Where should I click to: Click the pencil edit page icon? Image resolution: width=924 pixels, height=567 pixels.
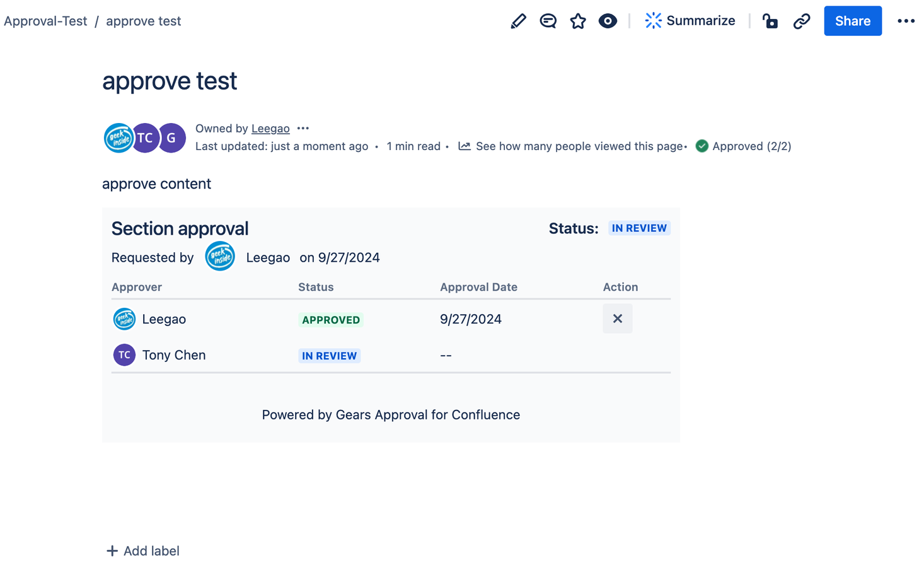518,21
